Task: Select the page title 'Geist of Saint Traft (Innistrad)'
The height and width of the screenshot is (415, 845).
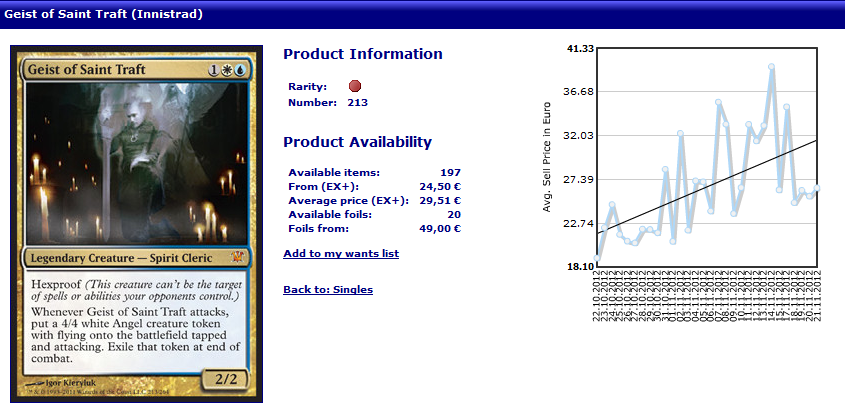Action: pyautogui.click(x=103, y=14)
